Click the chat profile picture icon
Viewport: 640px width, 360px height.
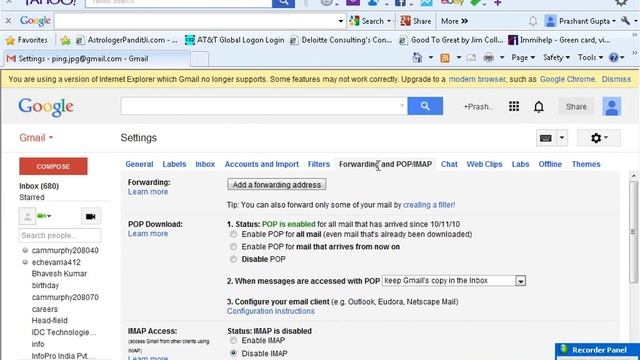[x=27, y=216]
